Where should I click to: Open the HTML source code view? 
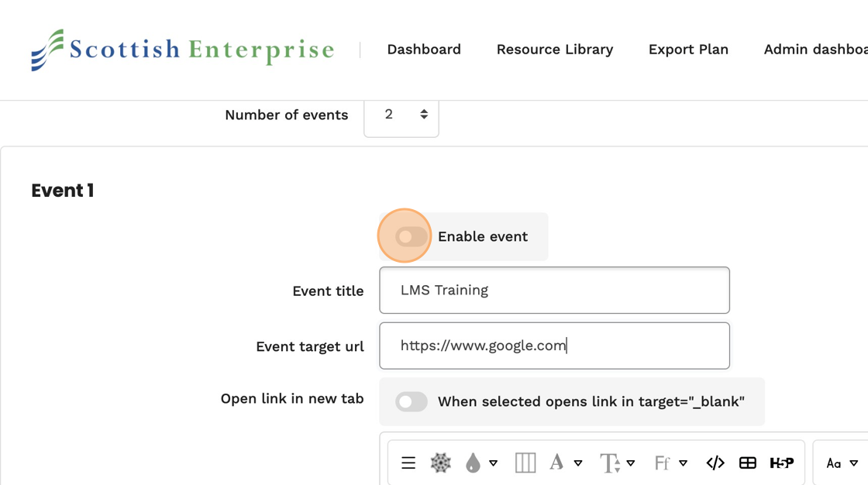[x=715, y=463]
